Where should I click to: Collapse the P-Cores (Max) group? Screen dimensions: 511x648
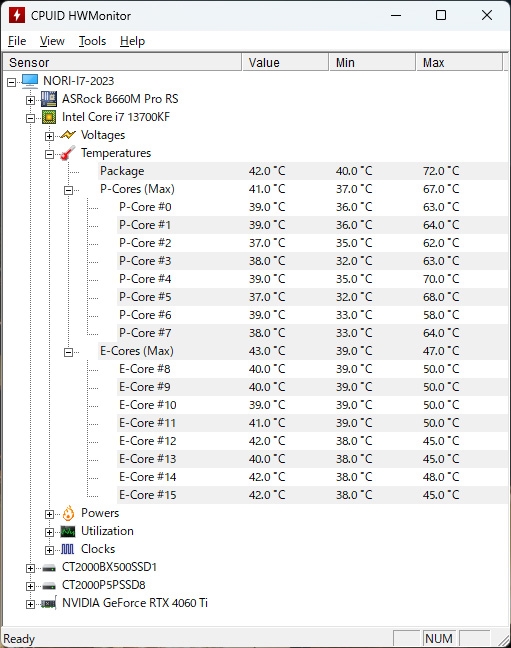coord(68,190)
